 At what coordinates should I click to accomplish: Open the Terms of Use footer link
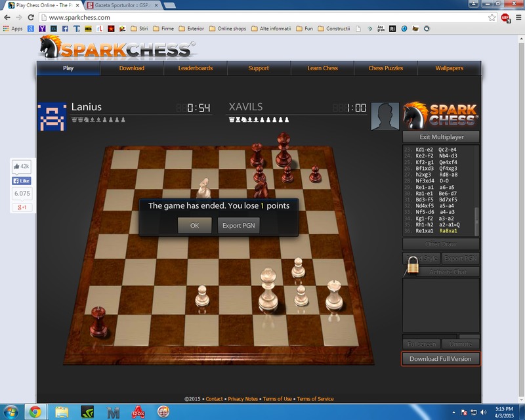click(277, 399)
